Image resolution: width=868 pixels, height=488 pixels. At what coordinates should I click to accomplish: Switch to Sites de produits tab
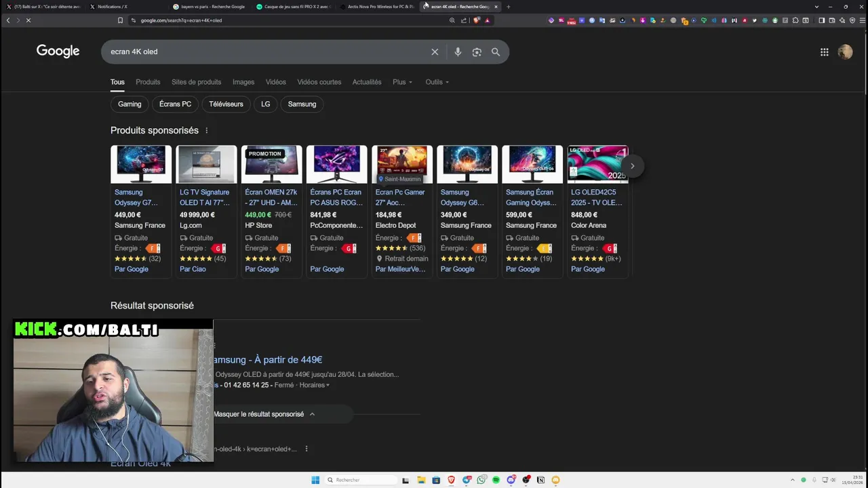pos(196,82)
